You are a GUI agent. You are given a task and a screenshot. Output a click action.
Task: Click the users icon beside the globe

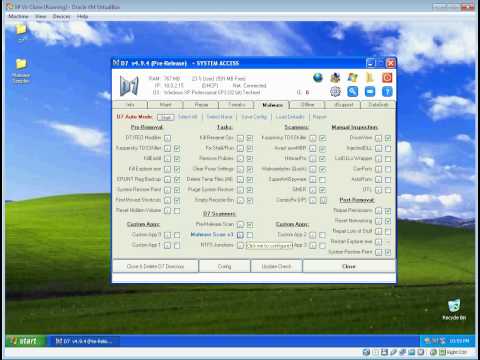pos(335,78)
